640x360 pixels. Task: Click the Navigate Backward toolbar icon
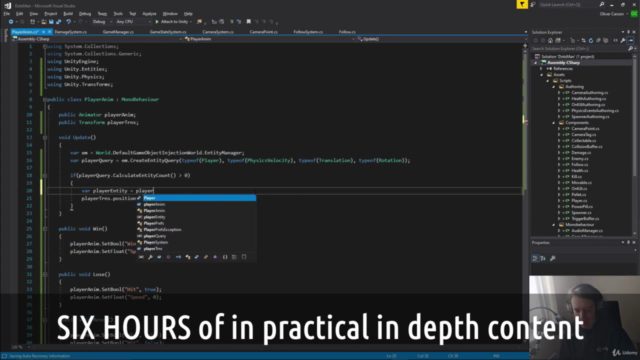coord(11,22)
